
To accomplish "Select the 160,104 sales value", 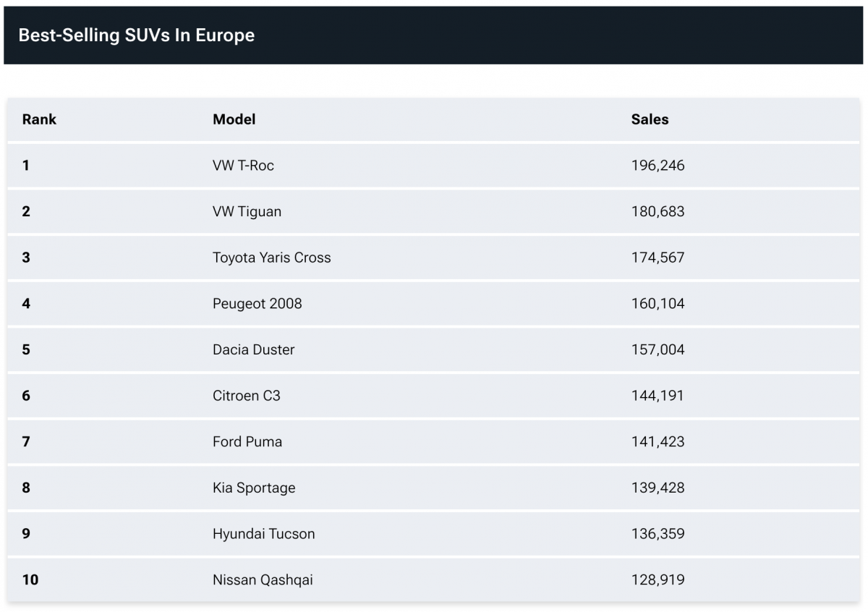I will pos(658,304).
